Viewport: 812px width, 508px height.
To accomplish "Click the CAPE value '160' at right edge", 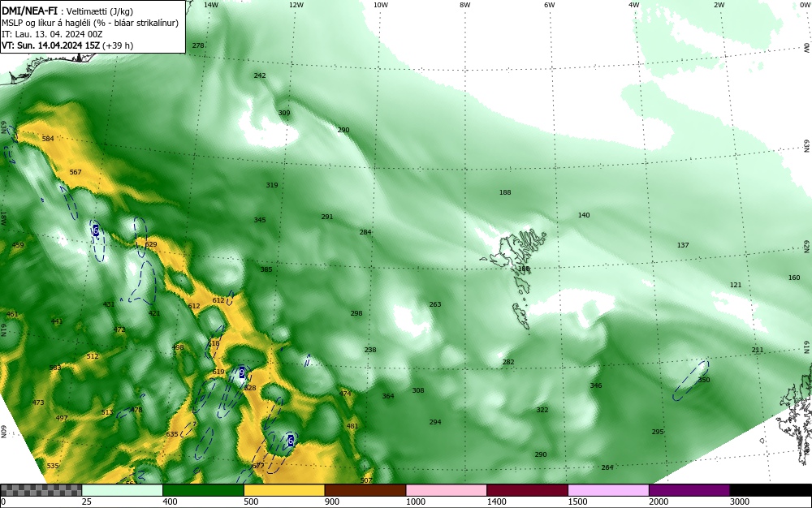I will click(x=794, y=278).
